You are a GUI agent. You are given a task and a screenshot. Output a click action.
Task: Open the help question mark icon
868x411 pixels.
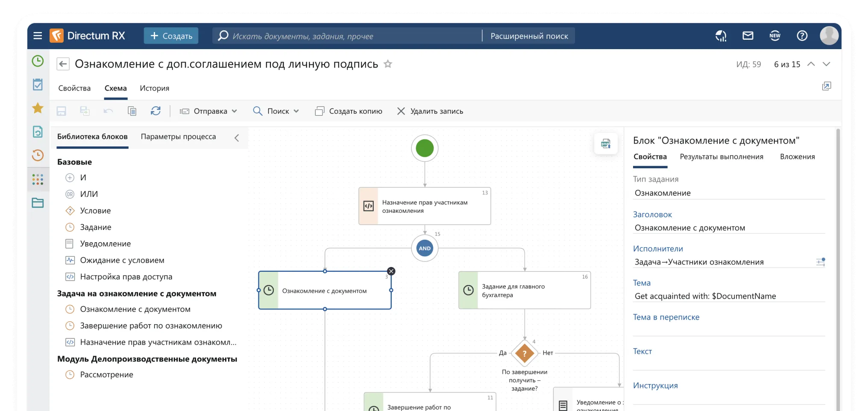802,36
